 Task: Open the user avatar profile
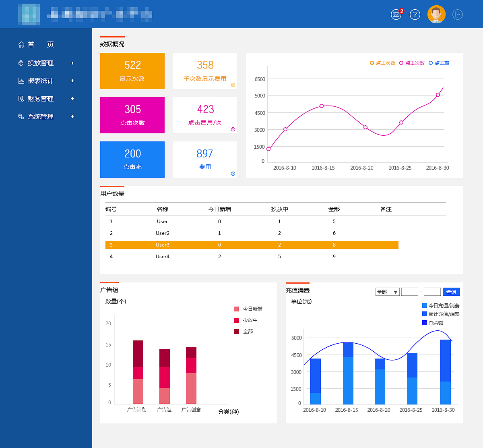click(x=436, y=15)
